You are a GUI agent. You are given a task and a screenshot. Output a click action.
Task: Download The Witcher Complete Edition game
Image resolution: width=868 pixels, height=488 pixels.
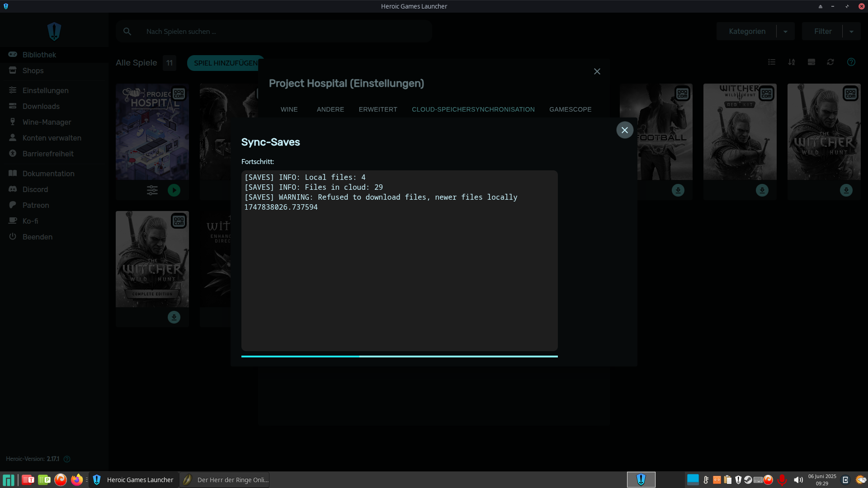tap(174, 317)
